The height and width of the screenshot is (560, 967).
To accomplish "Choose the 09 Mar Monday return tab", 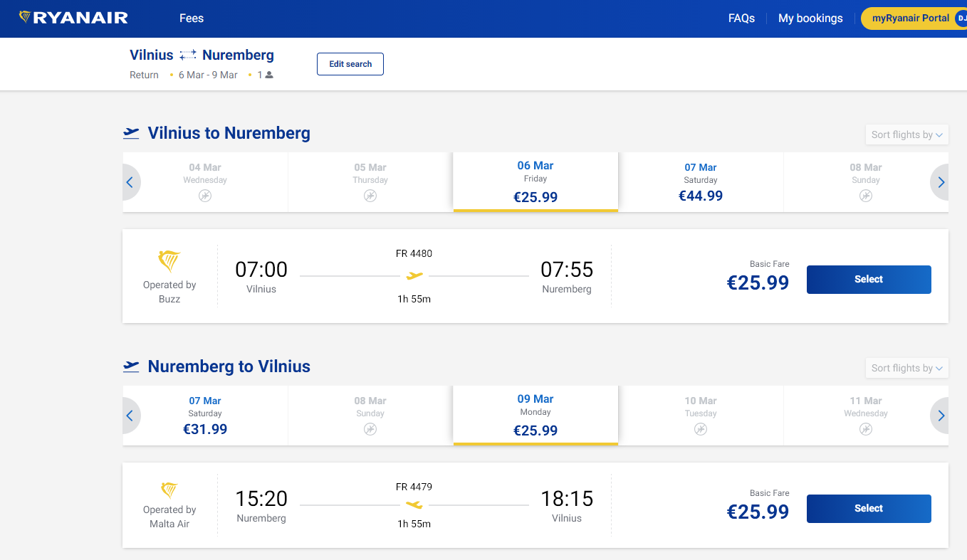I will pos(535,416).
